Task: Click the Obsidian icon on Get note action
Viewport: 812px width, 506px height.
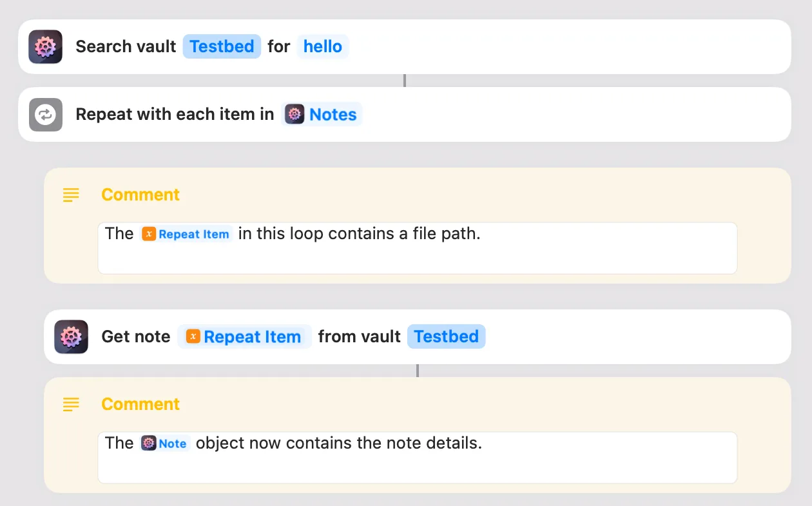Action: point(71,336)
